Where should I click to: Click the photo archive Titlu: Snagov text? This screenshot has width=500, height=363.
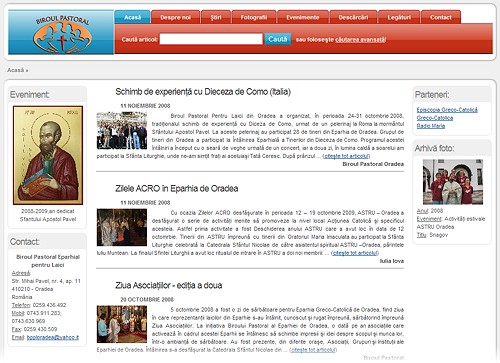click(x=432, y=235)
